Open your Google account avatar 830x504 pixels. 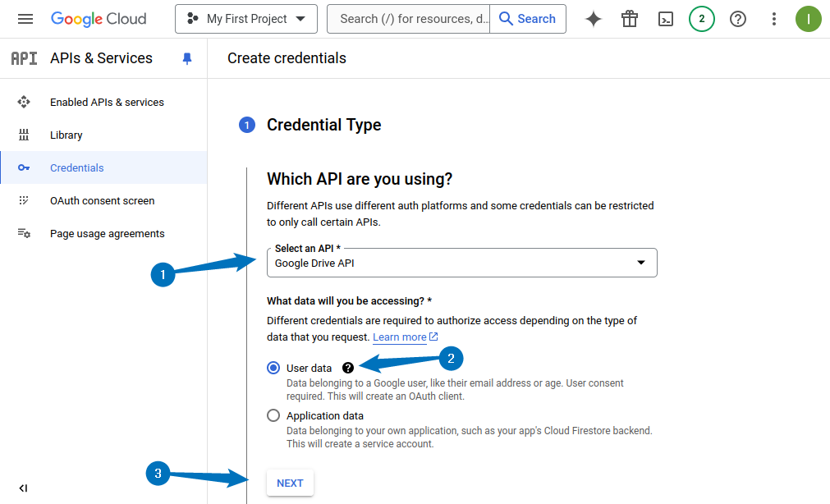(809, 18)
